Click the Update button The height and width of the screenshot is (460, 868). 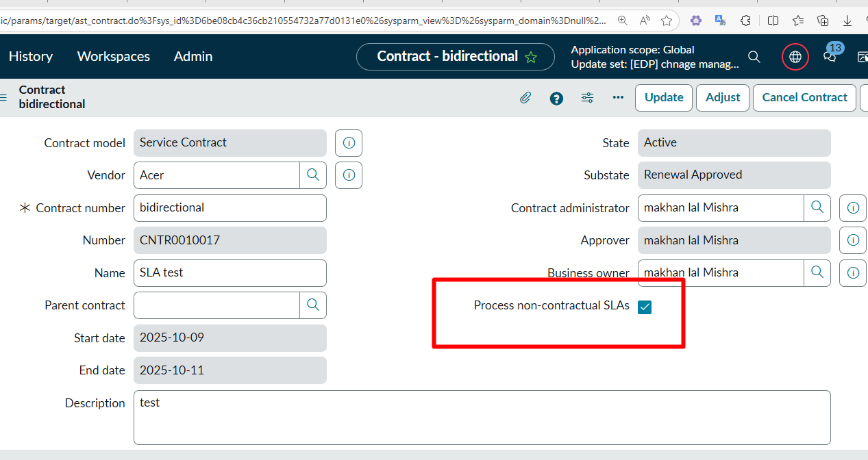[664, 97]
